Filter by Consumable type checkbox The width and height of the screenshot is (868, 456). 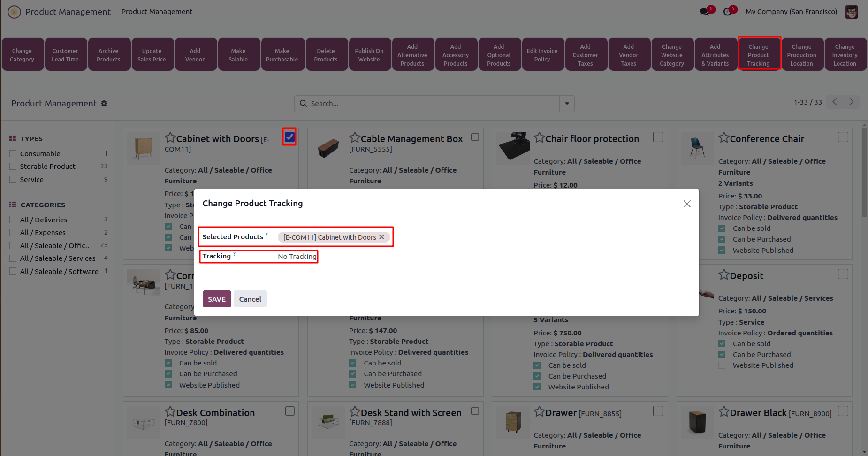click(x=13, y=153)
